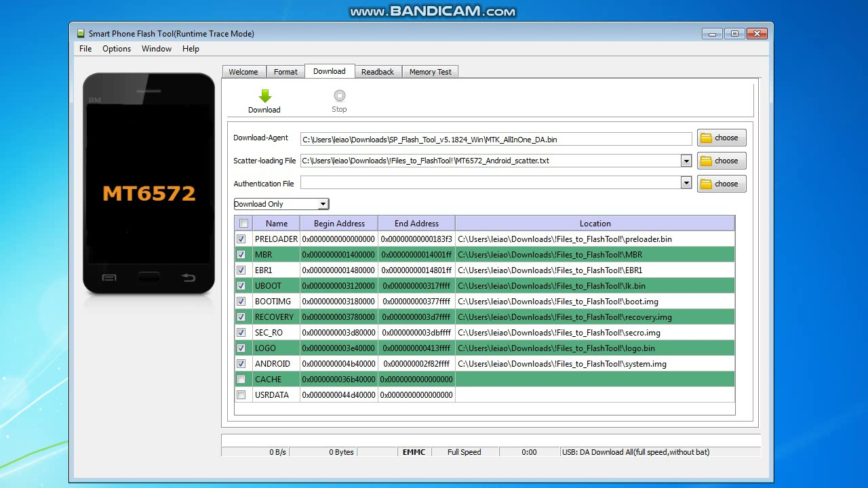The width and height of the screenshot is (868, 488).
Task: Choose an Authentication file
Action: [x=722, y=184]
